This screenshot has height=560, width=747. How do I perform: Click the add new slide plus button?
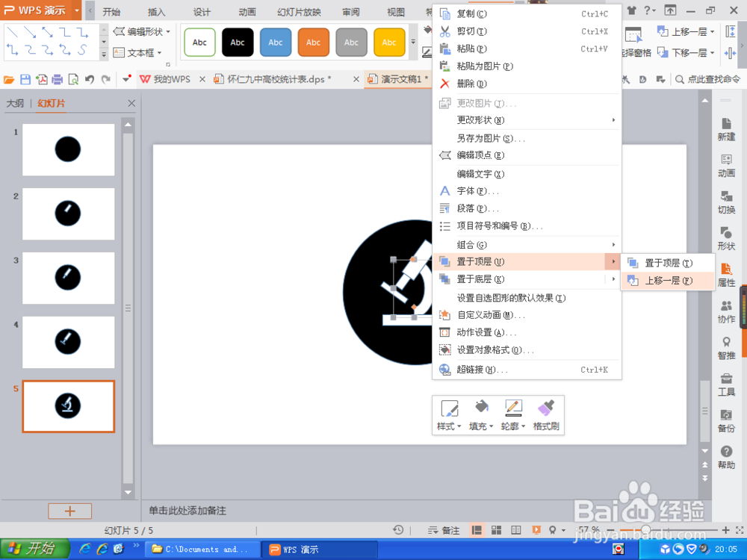(69, 511)
